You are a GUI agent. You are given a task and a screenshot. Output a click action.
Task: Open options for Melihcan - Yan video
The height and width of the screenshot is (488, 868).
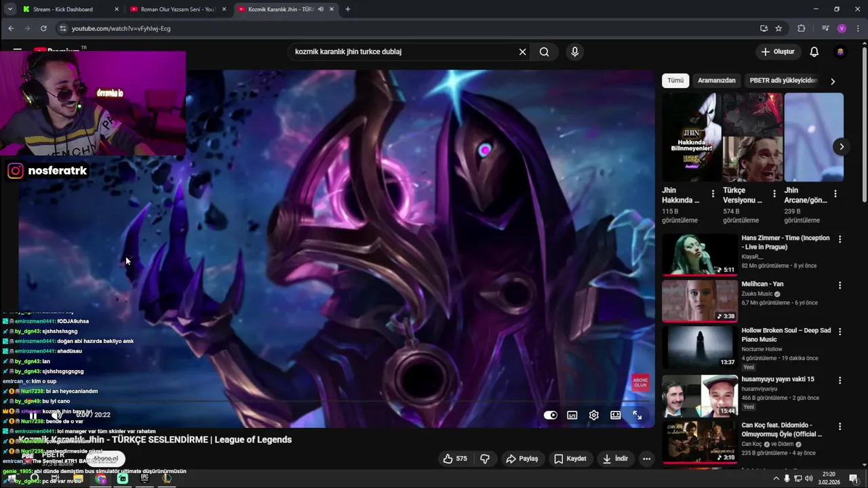(x=840, y=285)
